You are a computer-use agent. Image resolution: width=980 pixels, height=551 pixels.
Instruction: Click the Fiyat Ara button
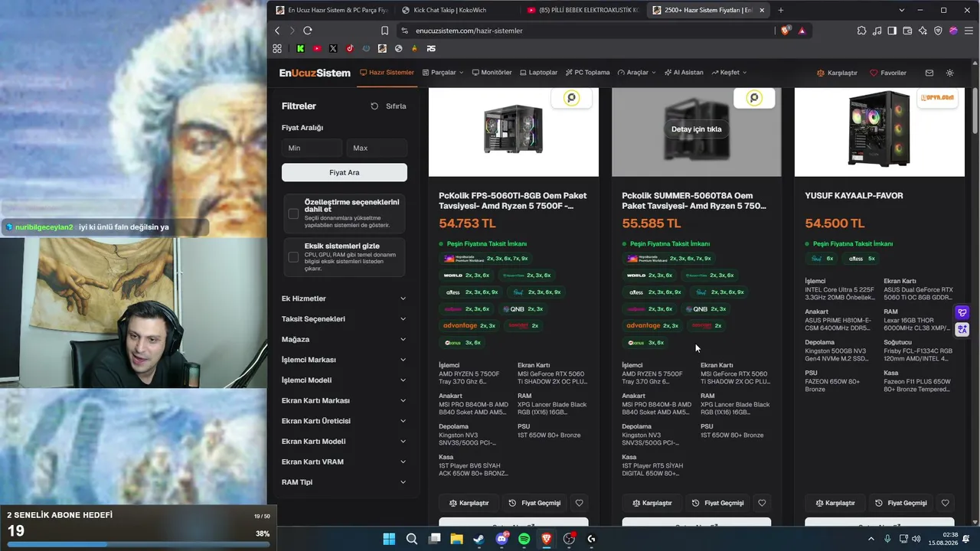click(345, 172)
